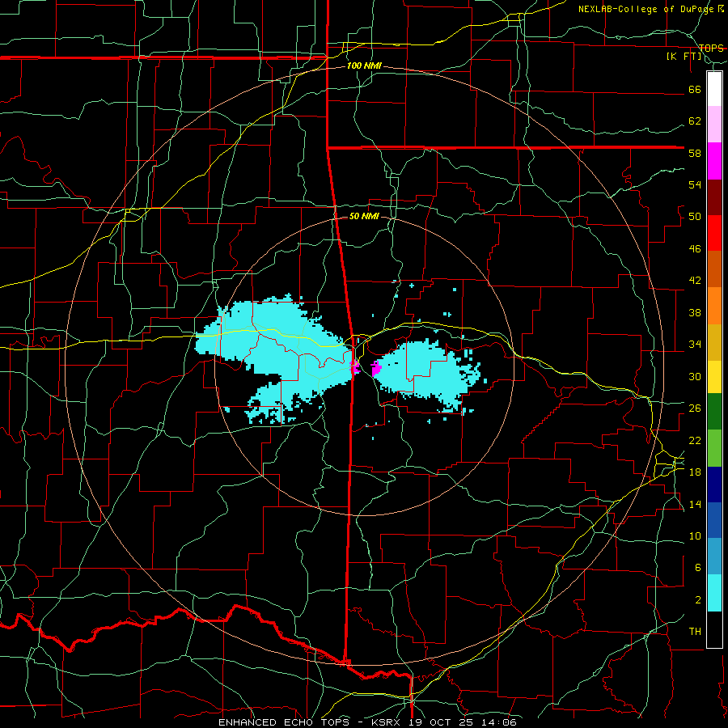
Task: Click the NEXLAB-College of DuPage text
Action: click(x=645, y=9)
